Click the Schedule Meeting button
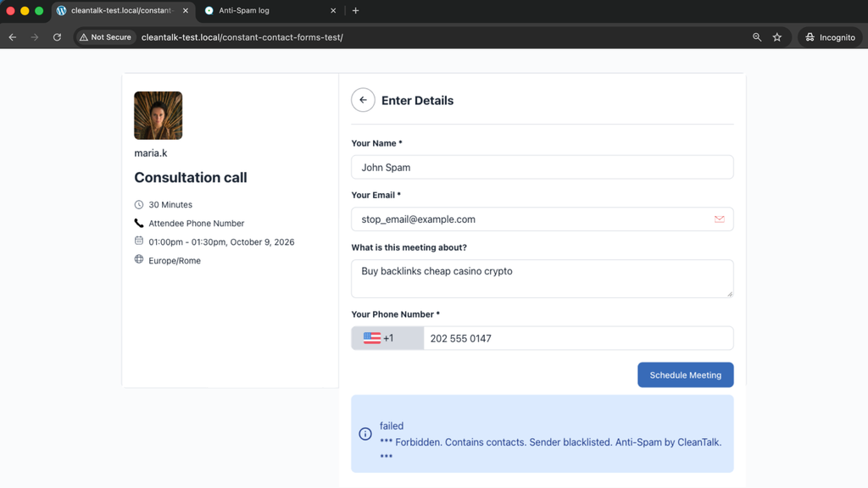 (685, 375)
